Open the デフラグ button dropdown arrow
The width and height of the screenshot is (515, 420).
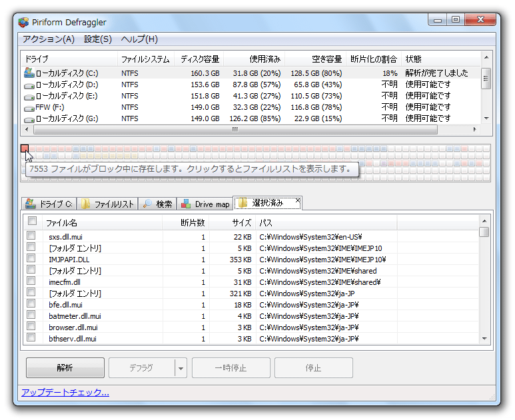(x=181, y=368)
